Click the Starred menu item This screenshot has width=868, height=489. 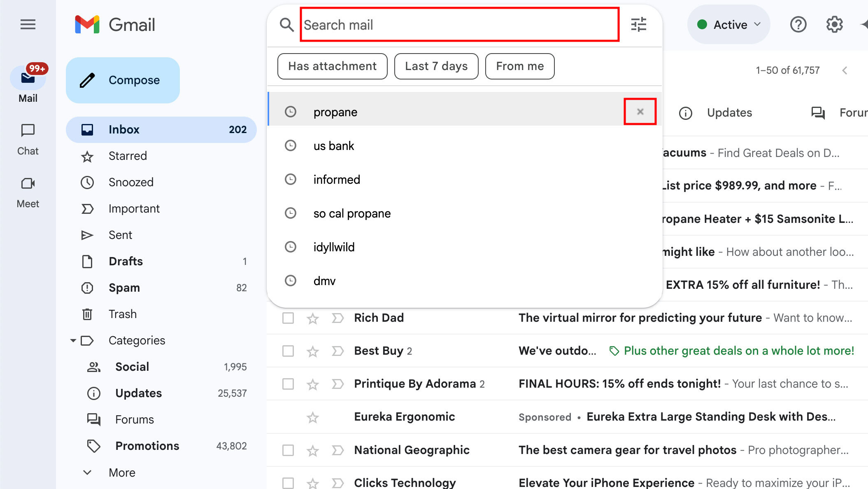[x=127, y=156]
